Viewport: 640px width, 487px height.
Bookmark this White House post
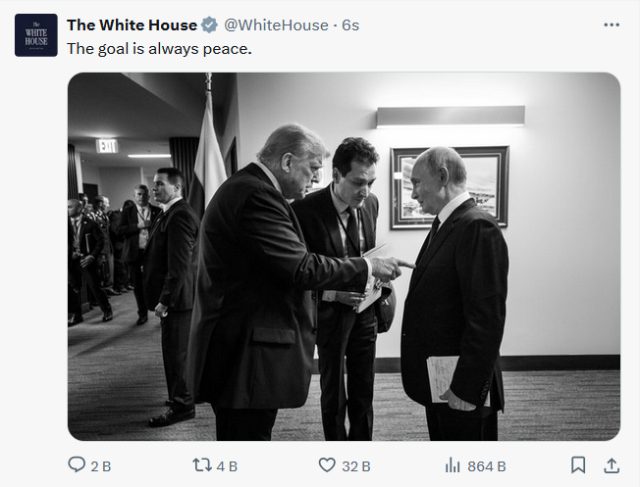578,465
